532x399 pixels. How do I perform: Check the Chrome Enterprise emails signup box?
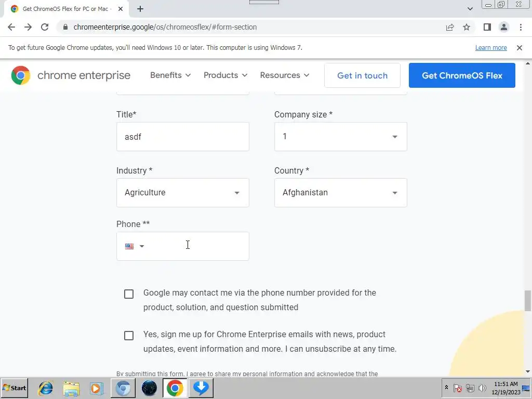tap(129, 336)
